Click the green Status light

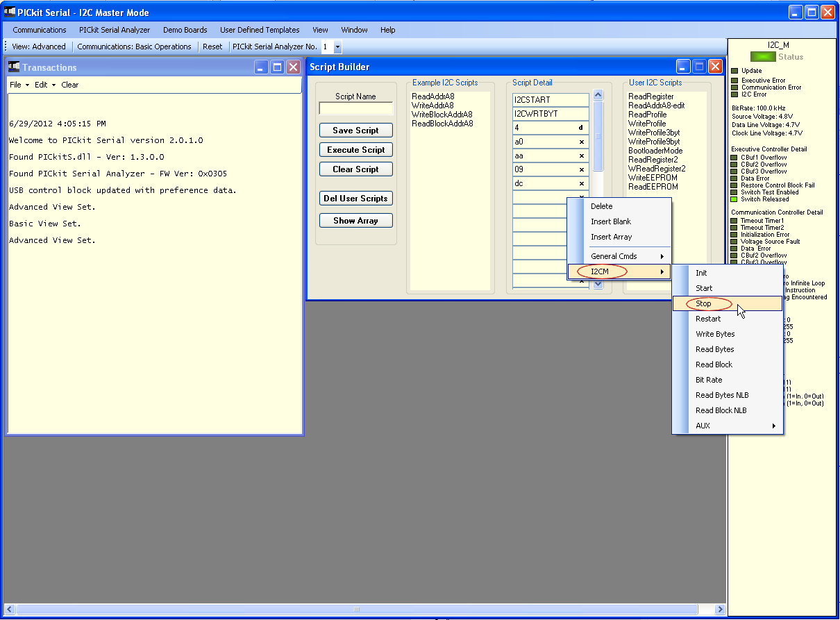pyautogui.click(x=762, y=57)
